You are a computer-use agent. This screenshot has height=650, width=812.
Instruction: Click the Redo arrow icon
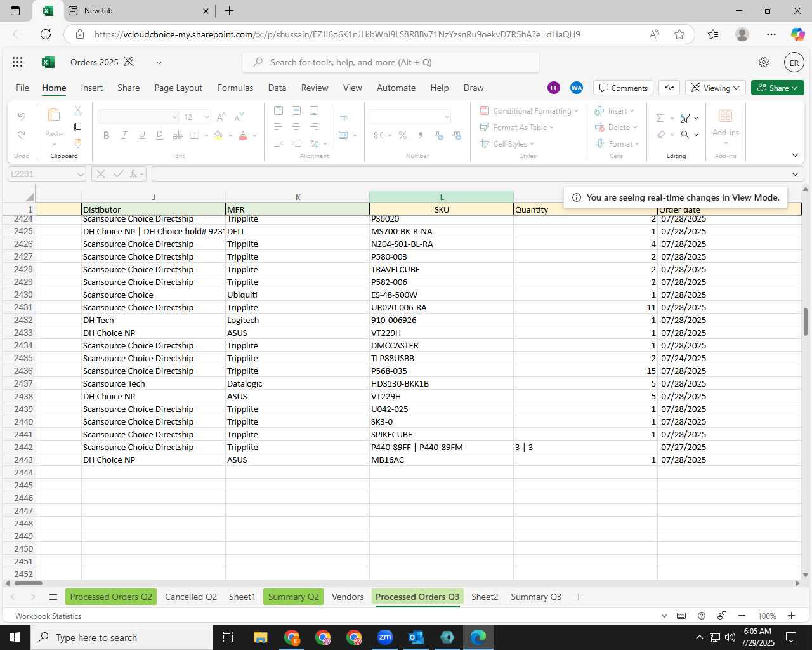click(22, 135)
